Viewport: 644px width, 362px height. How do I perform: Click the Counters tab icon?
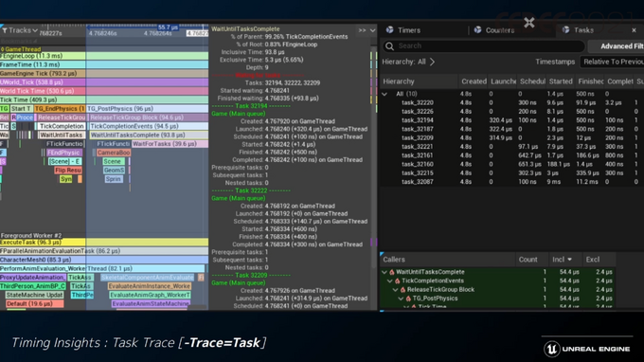[477, 29]
